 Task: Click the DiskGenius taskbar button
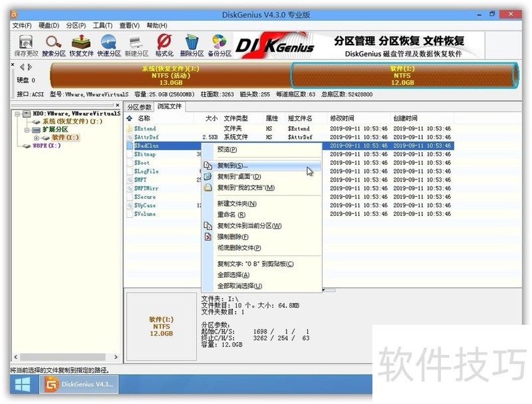click(x=79, y=384)
